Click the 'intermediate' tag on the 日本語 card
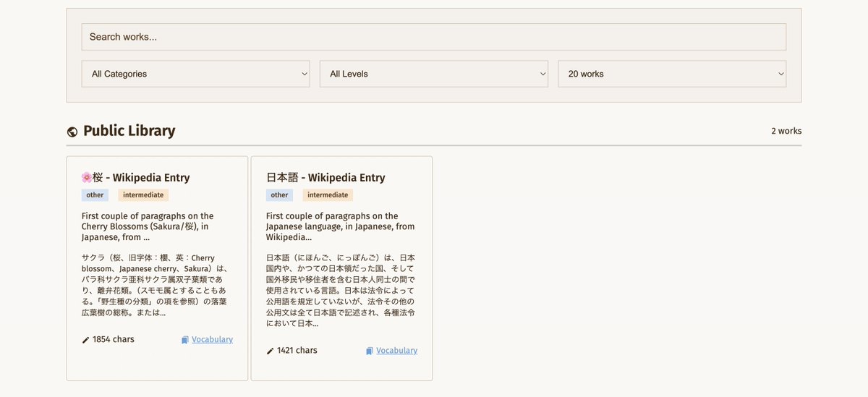This screenshot has height=397, width=868. (328, 195)
